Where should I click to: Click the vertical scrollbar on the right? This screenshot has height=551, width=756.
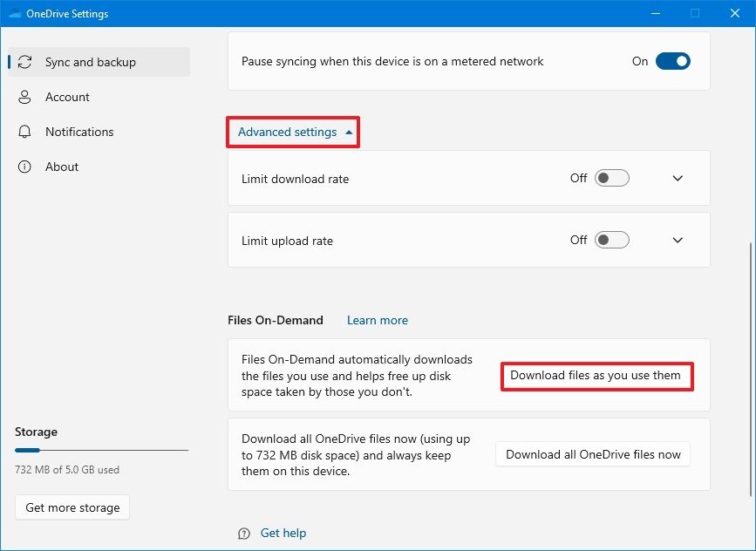click(750, 369)
